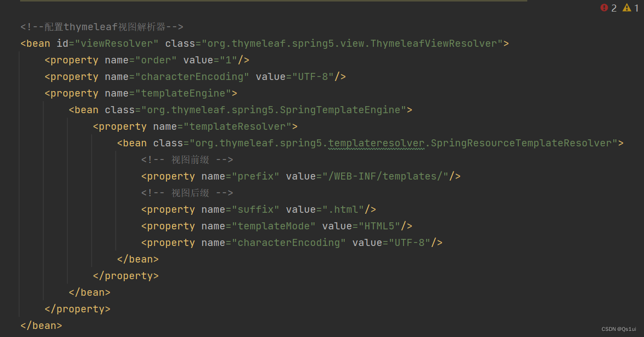Click the typo-underlined word templateresolver
This screenshot has height=337, width=644.
point(376,143)
